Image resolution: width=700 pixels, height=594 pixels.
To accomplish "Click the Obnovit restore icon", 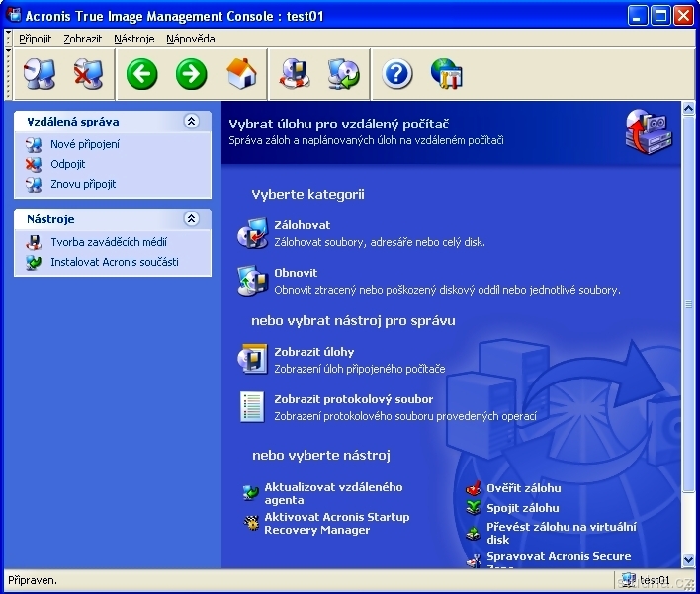I will [252, 281].
